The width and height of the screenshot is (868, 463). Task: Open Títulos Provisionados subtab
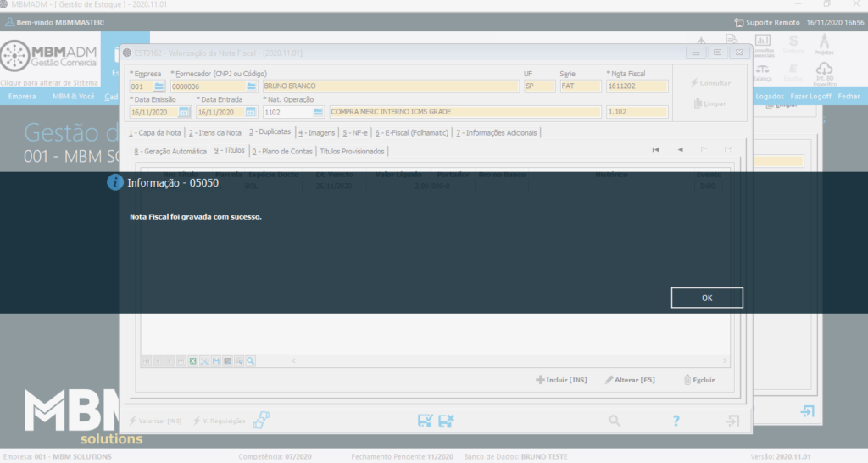352,151
